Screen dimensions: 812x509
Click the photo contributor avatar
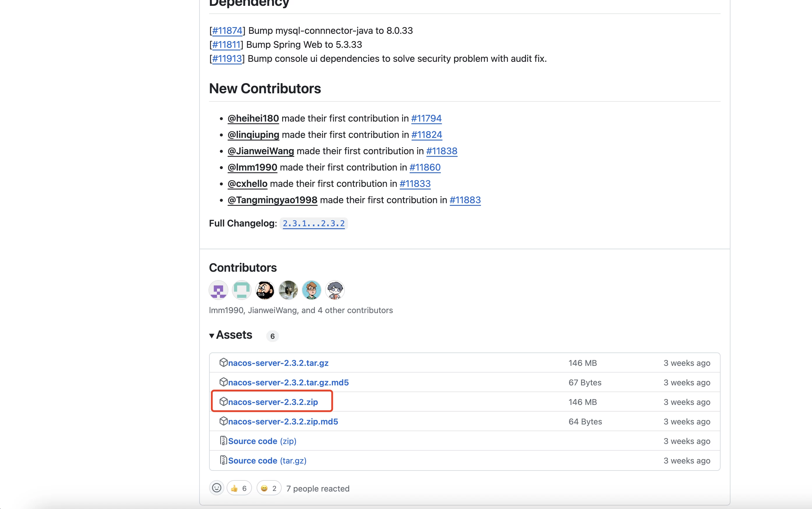[288, 290]
